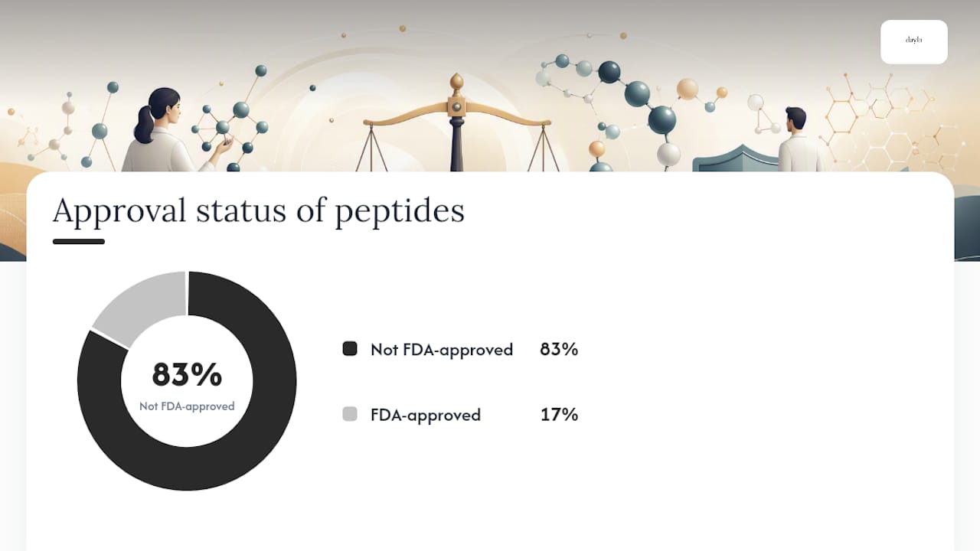Click the 17% value in the legend
The height and width of the screenshot is (551, 980).
pyautogui.click(x=559, y=415)
